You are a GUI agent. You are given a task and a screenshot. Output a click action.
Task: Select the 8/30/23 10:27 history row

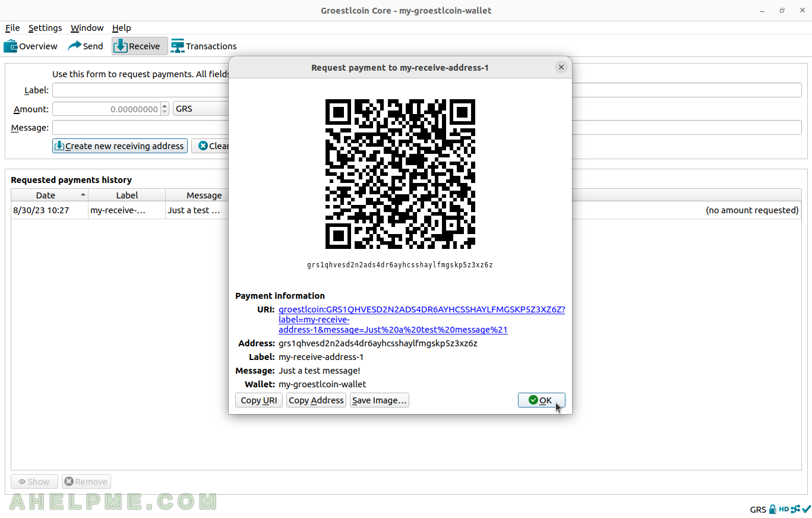pos(406,210)
